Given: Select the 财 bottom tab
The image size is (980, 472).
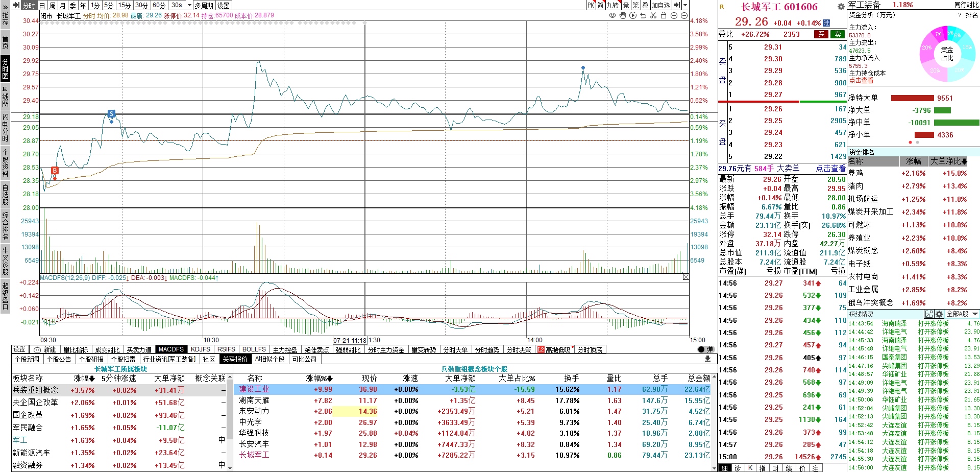Looking at the screenshot, I should click(775, 468).
